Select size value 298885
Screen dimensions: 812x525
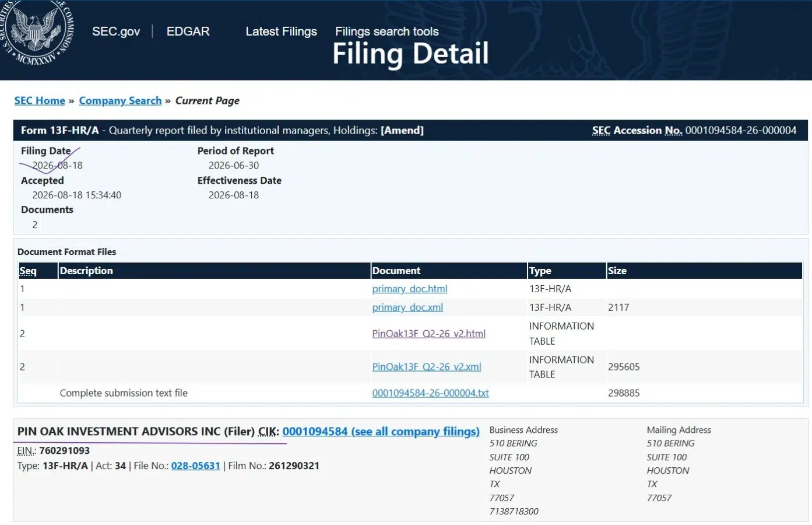click(624, 393)
